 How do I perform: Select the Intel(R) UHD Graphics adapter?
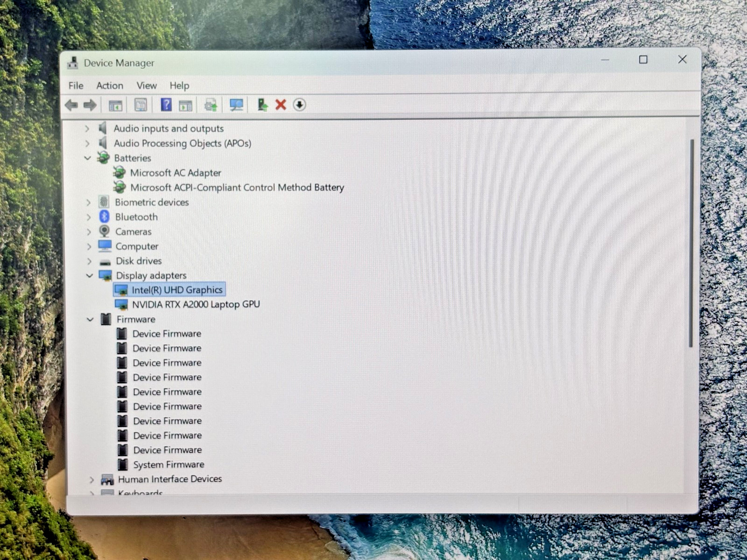tap(177, 290)
